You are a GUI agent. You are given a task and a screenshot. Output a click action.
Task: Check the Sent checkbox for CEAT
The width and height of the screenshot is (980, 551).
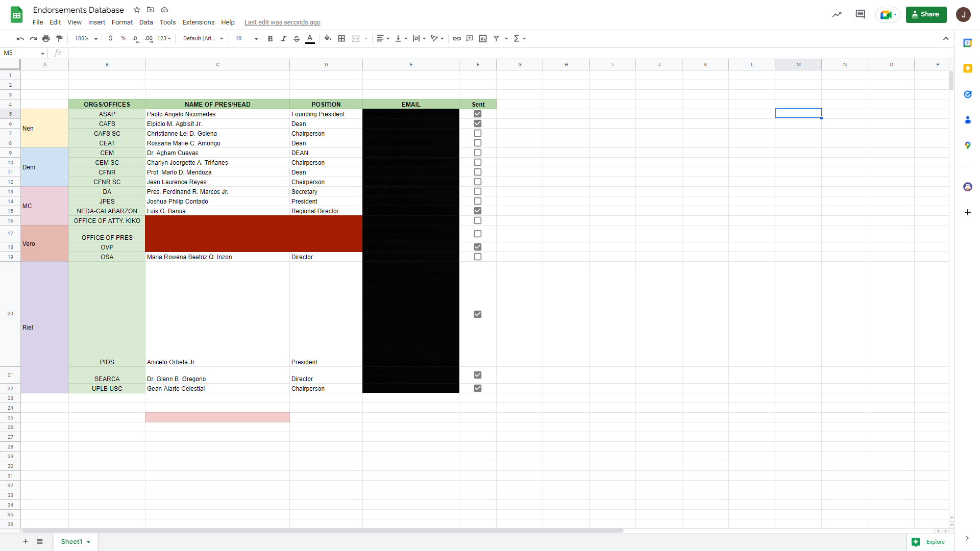(478, 143)
